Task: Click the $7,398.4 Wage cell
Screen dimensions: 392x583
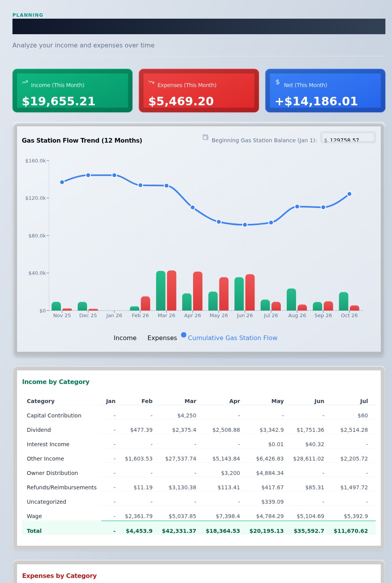Action: pos(228,516)
